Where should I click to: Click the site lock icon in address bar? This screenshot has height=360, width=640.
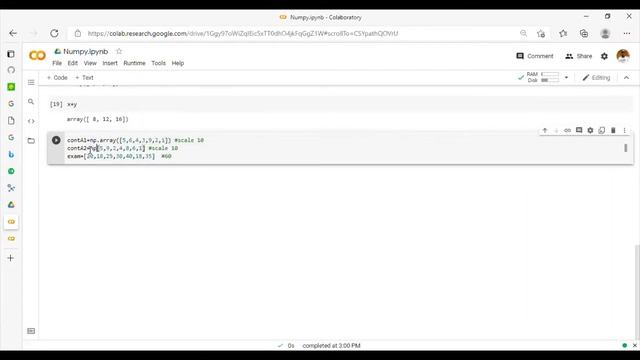78,33
